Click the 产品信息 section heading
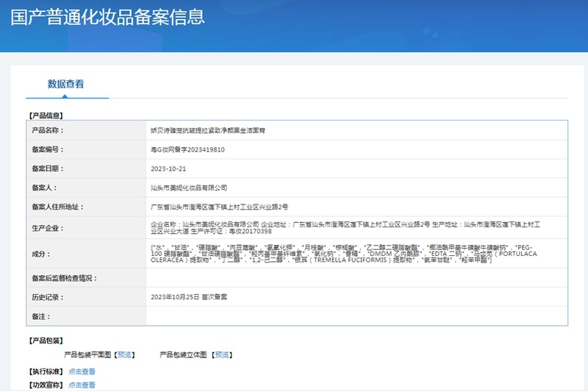Viewport: 588px width, 392px height. pos(46,115)
